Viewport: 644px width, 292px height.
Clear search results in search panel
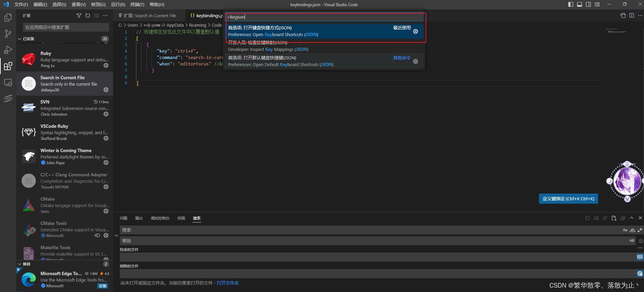tap(596, 218)
